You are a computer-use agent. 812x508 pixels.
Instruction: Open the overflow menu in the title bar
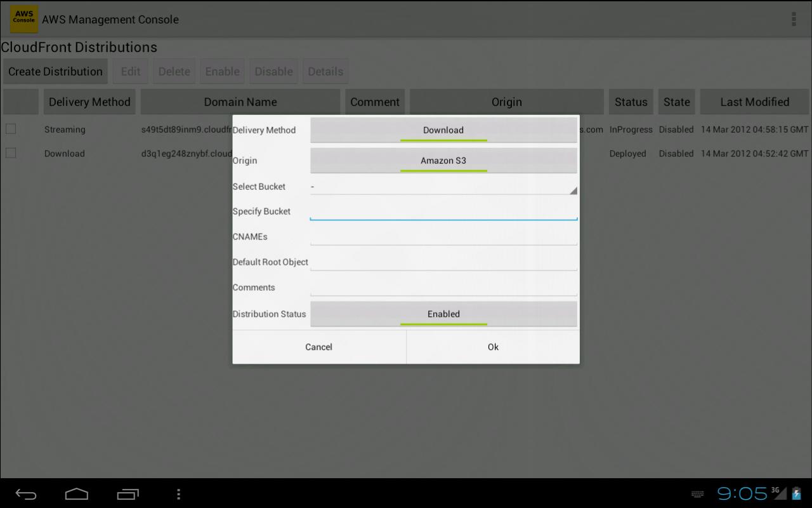tap(794, 19)
